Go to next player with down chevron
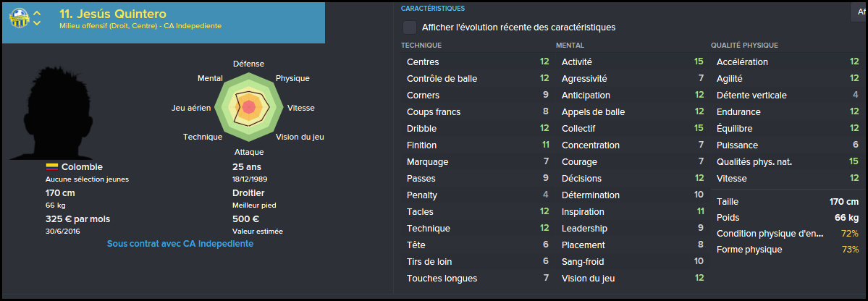This screenshot has height=301, width=868. point(36,22)
